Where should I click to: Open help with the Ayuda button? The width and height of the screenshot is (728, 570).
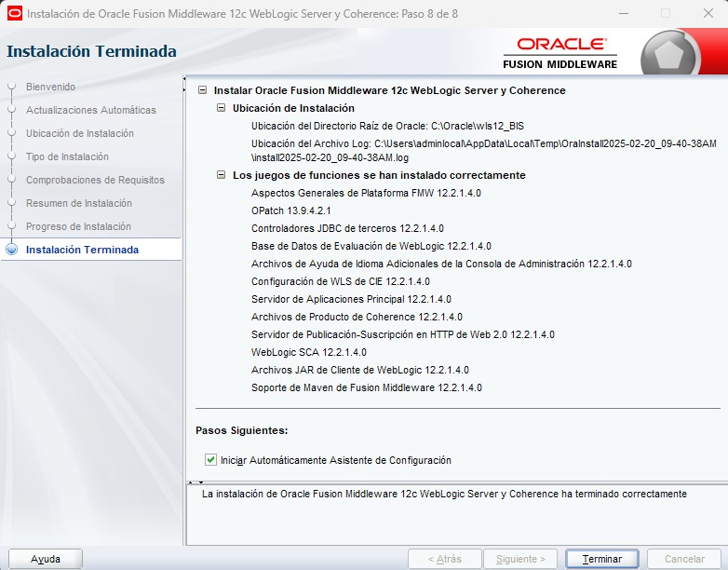[46, 559]
